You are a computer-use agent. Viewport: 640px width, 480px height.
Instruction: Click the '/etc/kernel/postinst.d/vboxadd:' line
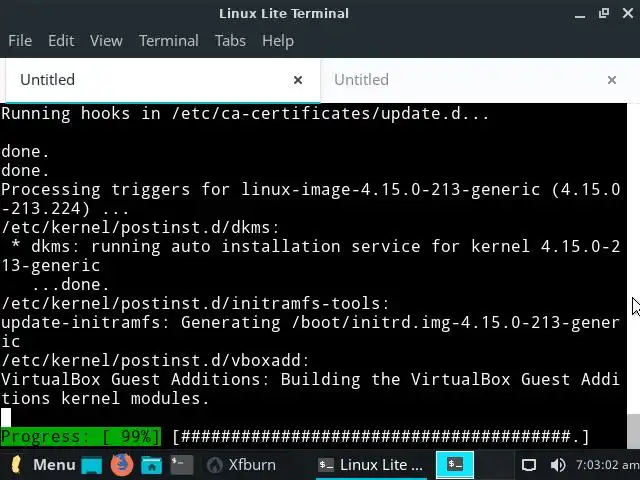click(155, 360)
